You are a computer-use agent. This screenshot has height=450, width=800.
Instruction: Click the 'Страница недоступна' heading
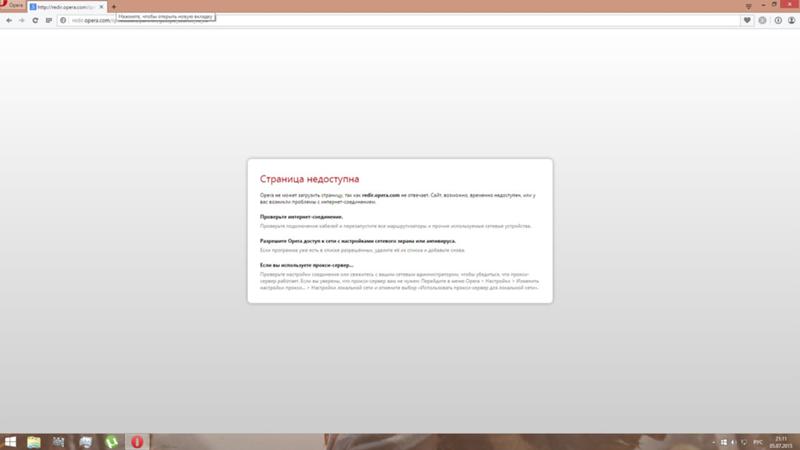[310, 179]
